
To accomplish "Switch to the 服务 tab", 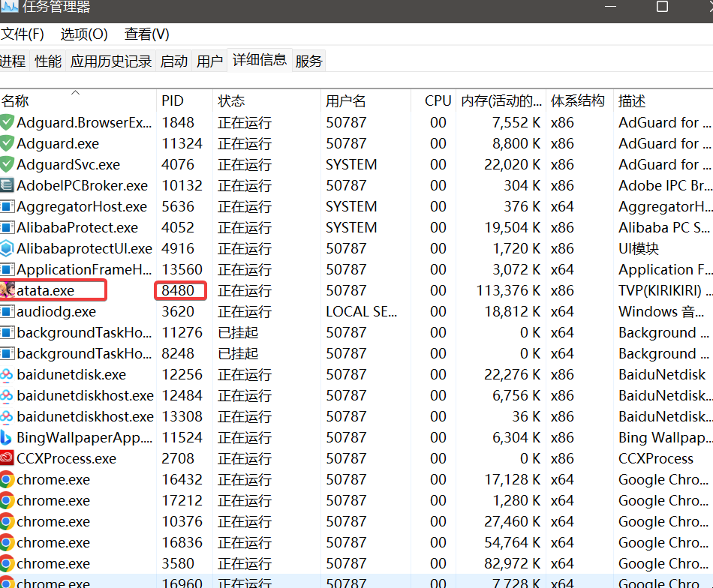I will [x=308, y=61].
